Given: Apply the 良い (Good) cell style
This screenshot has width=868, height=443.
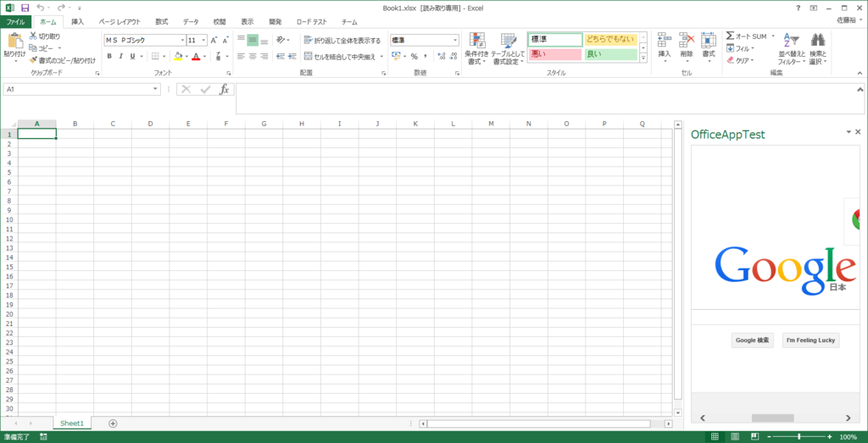Looking at the screenshot, I should [611, 54].
